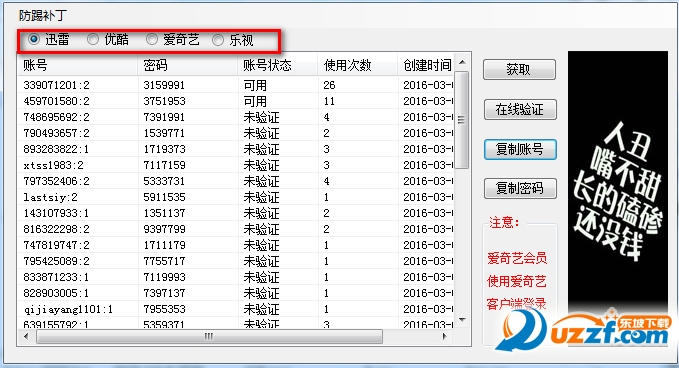Image resolution: width=679 pixels, height=368 pixels.
Task: Click the 创建时间 column header
Action: tap(426, 65)
